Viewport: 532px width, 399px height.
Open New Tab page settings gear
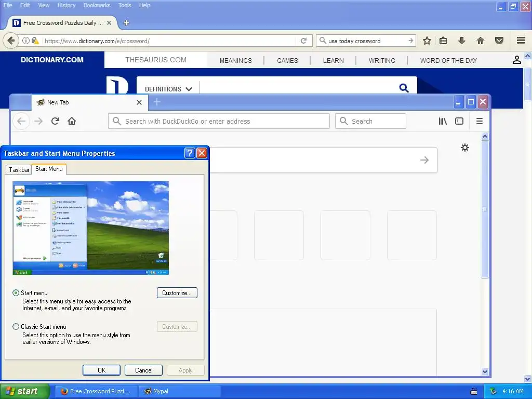tap(465, 147)
